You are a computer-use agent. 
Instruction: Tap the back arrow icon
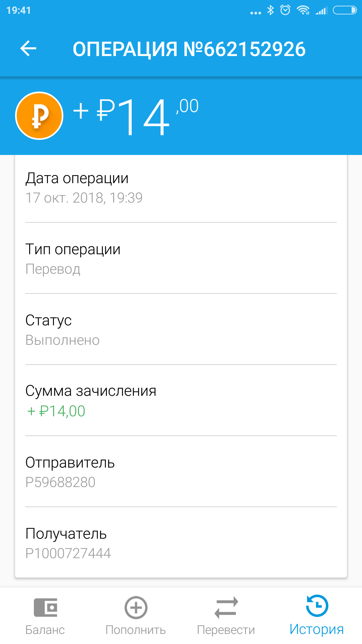28,49
